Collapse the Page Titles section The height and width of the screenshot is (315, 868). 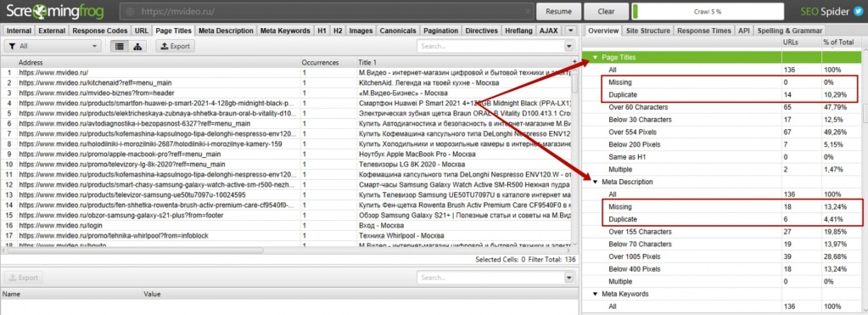click(x=596, y=57)
